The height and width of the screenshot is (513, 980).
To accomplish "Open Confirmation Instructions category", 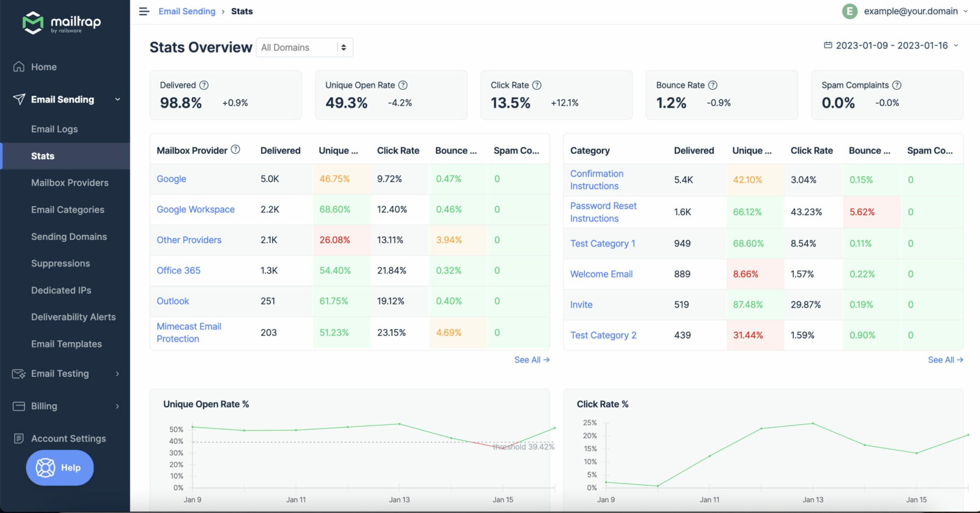I will pyautogui.click(x=597, y=180).
